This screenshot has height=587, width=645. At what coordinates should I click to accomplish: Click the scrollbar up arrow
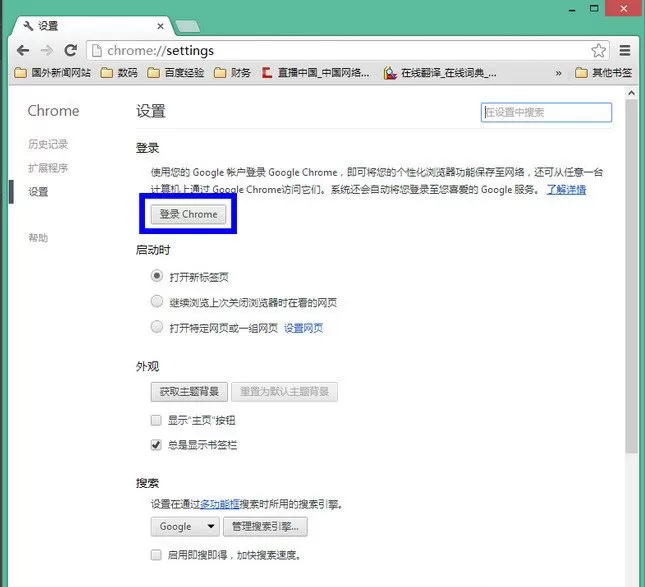(x=631, y=93)
